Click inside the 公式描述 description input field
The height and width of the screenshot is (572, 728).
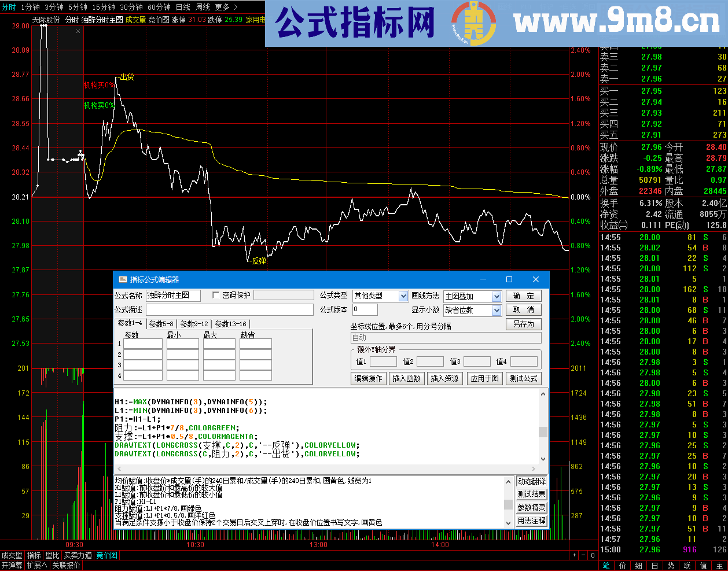(x=231, y=310)
